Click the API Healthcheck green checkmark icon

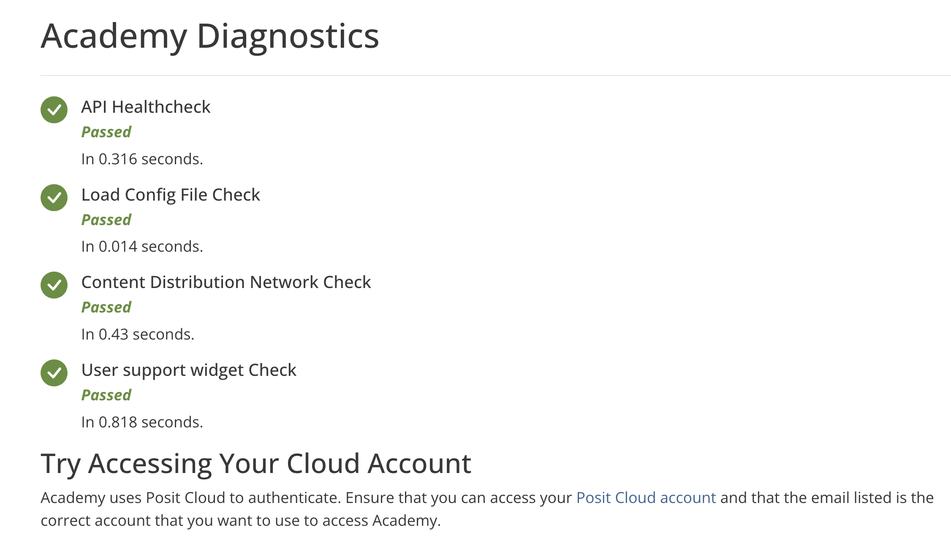pyautogui.click(x=54, y=110)
